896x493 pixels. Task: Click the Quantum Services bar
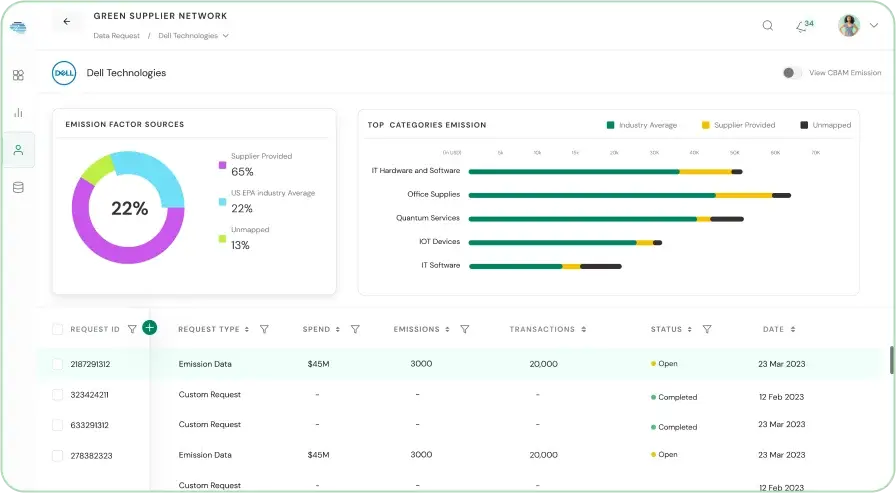coord(606,219)
